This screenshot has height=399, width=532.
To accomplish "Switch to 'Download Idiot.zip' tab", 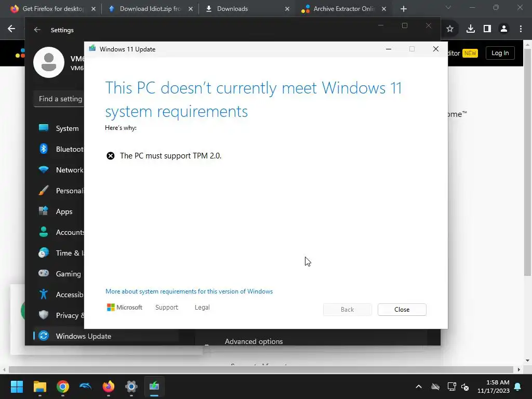I will (x=150, y=9).
